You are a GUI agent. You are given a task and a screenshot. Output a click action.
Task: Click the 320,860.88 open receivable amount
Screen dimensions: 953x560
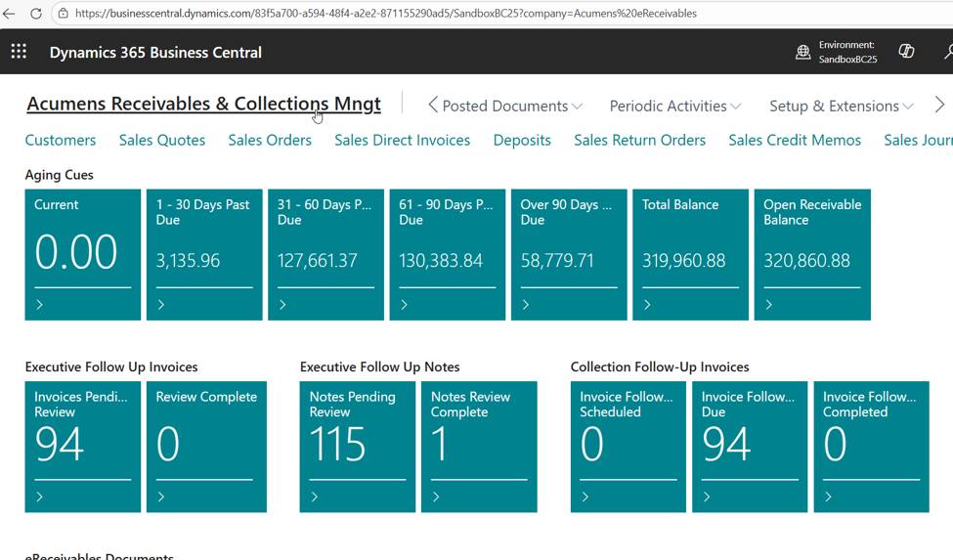tap(806, 261)
